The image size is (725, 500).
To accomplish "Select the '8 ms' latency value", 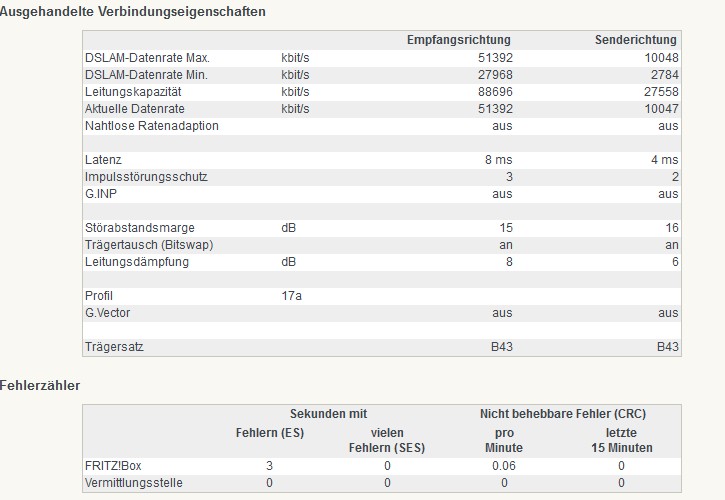I will pyautogui.click(x=498, y=160).
